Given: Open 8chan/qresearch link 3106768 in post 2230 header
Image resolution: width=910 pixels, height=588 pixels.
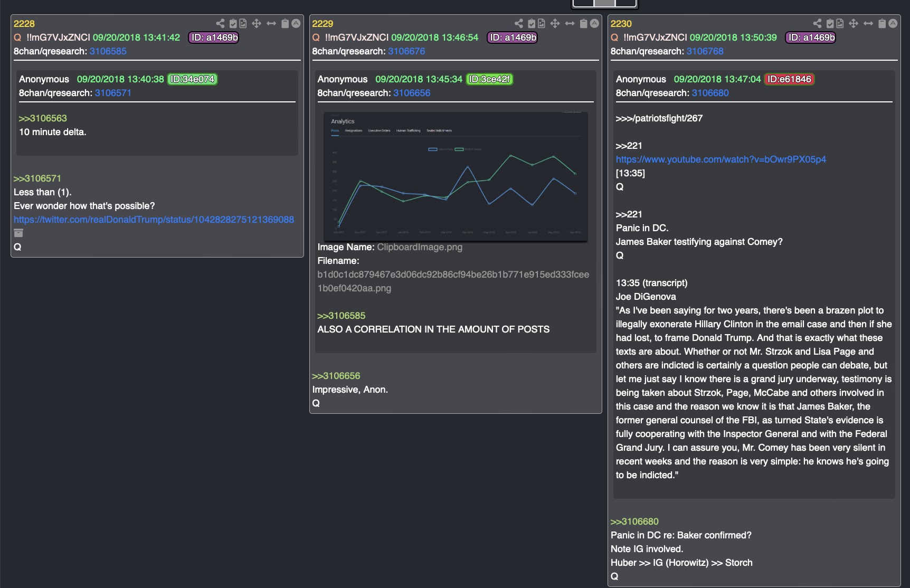Looking at the screenshot, I should [705, 51].
